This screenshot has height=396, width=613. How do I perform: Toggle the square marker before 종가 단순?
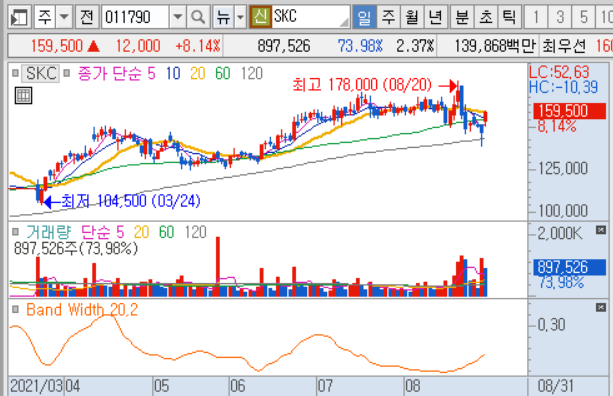pos(67,73)
